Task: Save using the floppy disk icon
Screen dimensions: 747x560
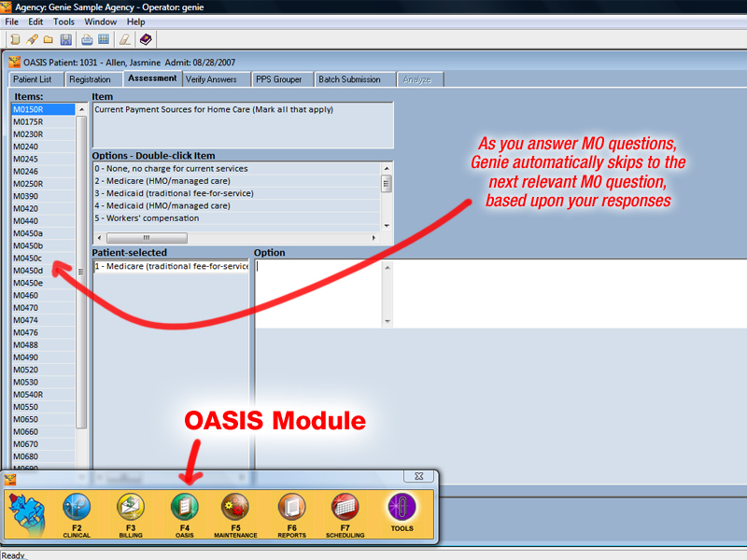Action: click(65, 39)
